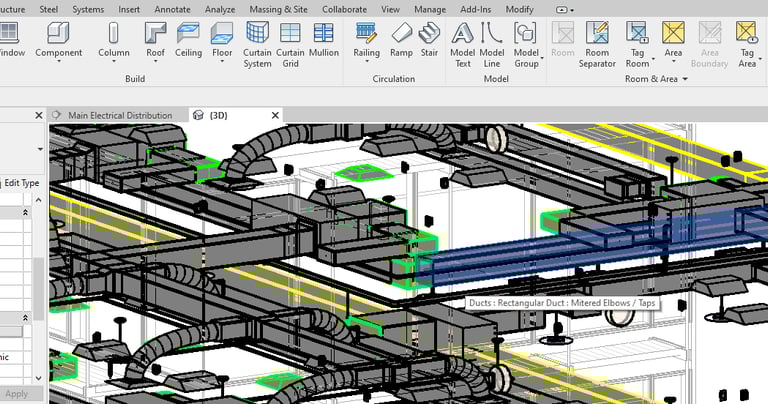Open the Manage ribbon tab
768x404 pixels.
430,9
